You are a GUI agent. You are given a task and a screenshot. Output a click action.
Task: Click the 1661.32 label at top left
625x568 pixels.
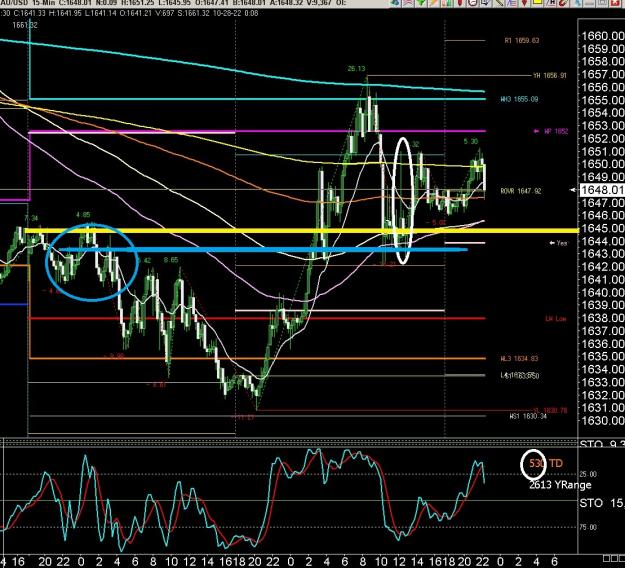click(25, 25)
